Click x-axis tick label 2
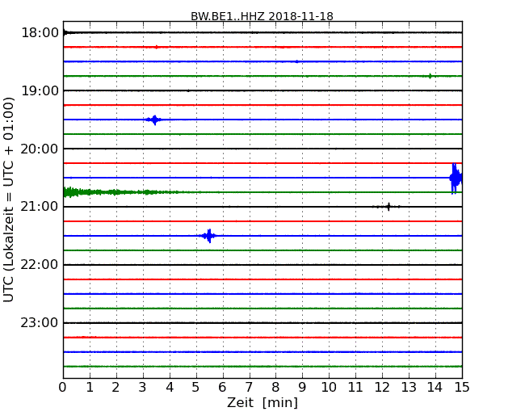The width and height of the screenshot is (525, 420). click(x=115, y=387)
